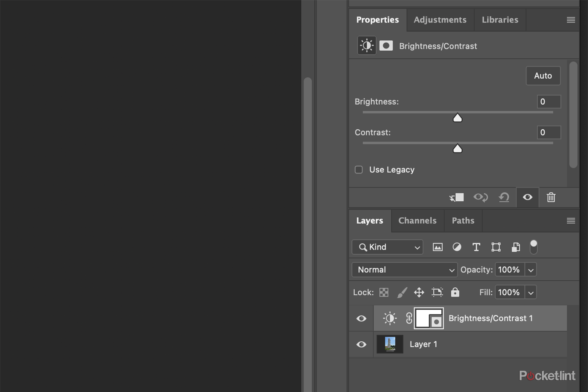Click the Auto button

(x=543, y=76)
